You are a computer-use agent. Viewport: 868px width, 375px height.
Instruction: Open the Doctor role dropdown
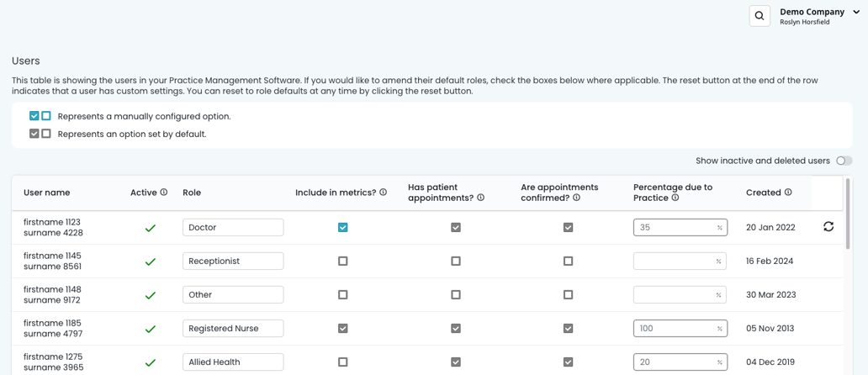pos(233,227)
